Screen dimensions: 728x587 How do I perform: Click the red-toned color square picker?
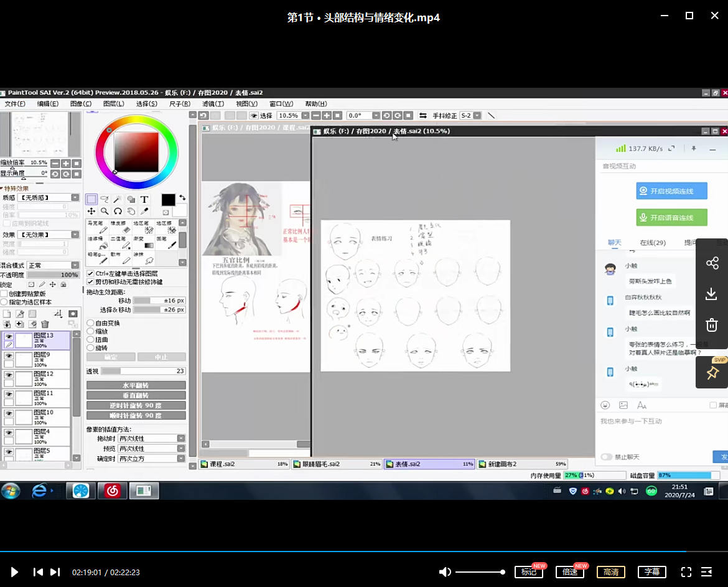[136, 153]
